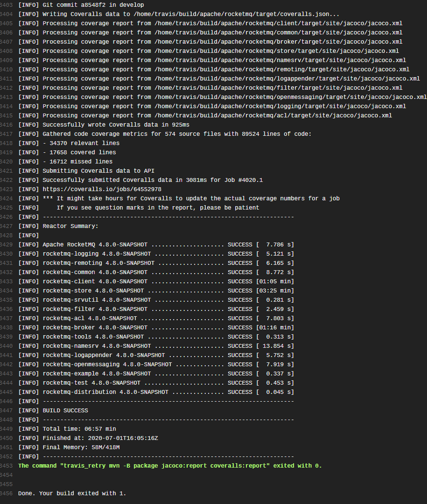Select the common jacoco.xml coverage line
This screenshot has width=427, height=504.
tap(210, 33)
